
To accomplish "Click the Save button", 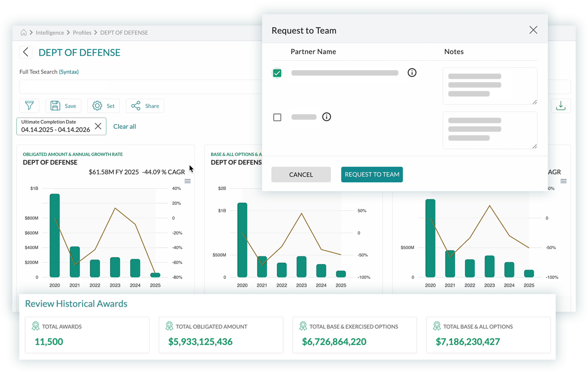I will tap(63, 105).
